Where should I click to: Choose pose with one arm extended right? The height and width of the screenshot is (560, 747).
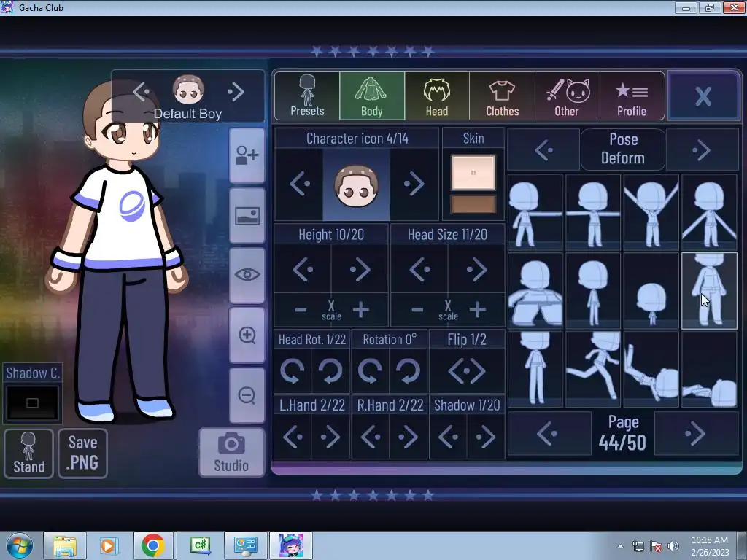coord(535,212)
